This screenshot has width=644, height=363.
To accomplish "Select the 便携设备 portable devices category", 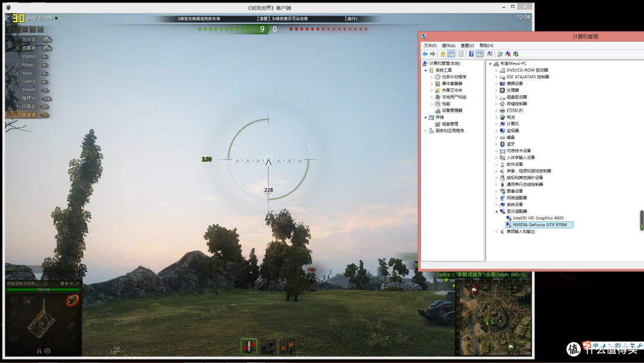I will click(515, 84).
